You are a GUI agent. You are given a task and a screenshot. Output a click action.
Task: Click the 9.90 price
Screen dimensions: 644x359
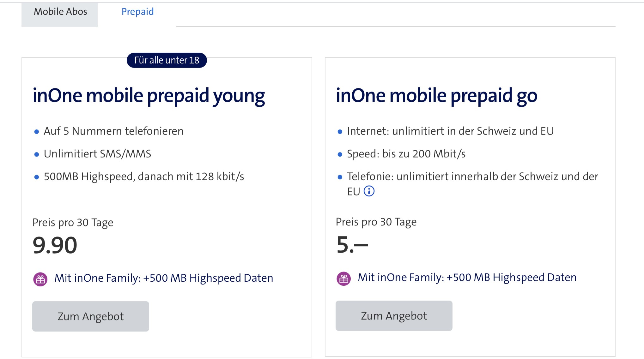55,245
